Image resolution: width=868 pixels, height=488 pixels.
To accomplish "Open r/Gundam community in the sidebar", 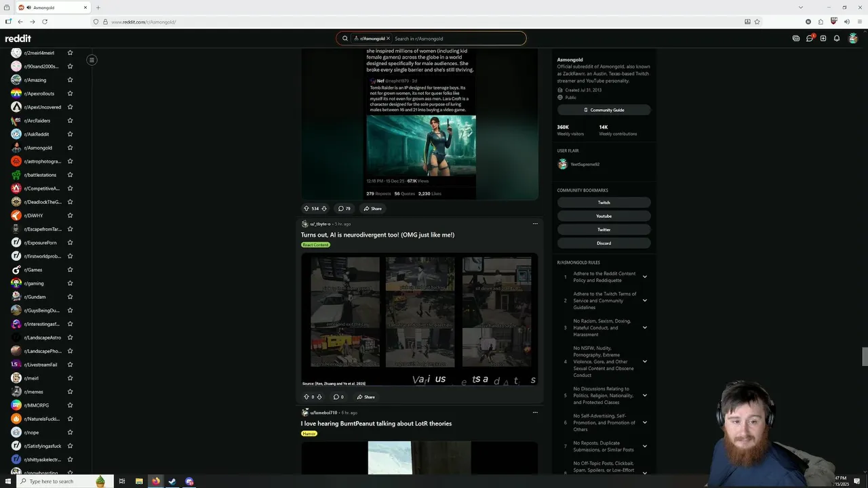I will pos(34,297).
